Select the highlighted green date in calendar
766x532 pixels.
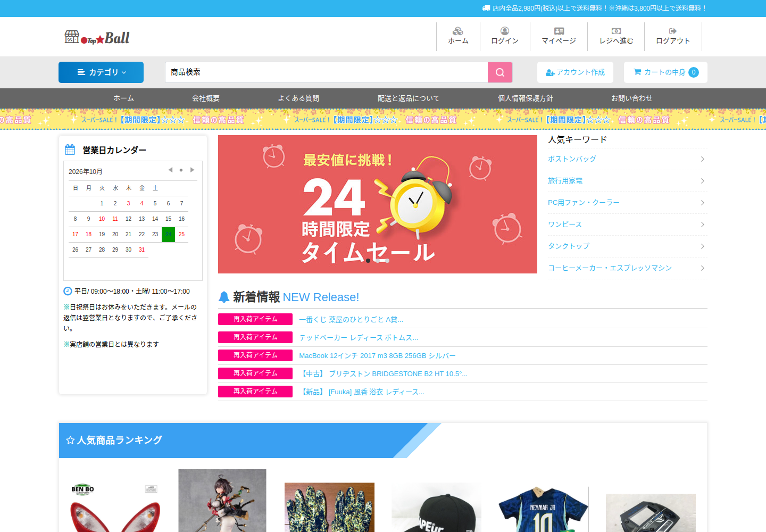pyautogui.click(x=168, y=234)
